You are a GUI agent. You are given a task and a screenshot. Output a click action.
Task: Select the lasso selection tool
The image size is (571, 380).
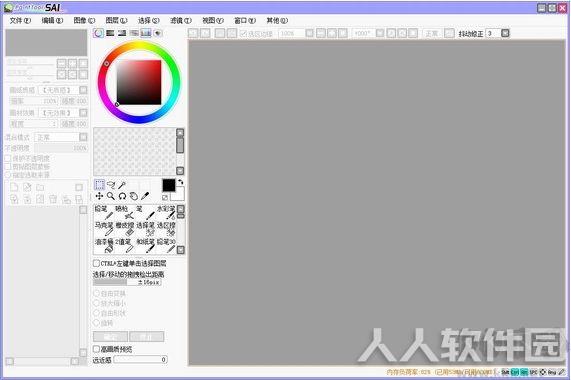(x=111, y=185)
